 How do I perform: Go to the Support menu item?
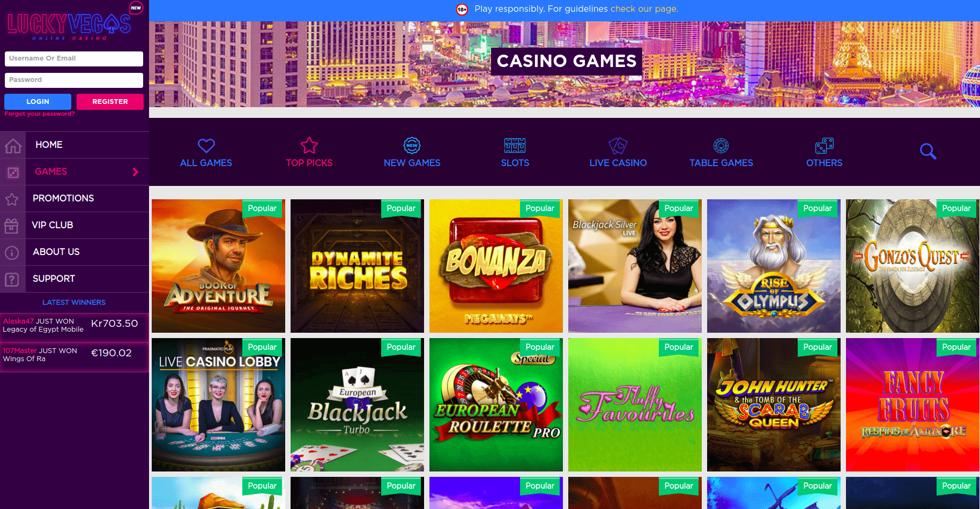click(54, 279)
